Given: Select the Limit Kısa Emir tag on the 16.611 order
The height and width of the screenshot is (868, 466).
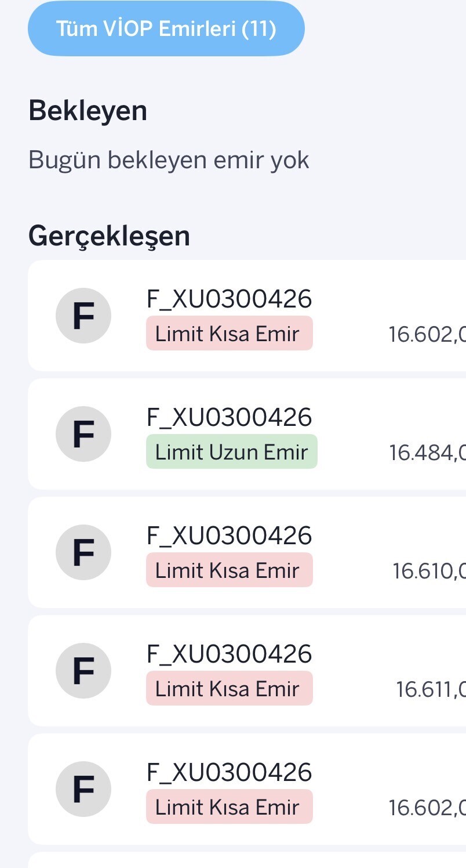Looking at the screenshot, I should pyautogui.click(x=229, y=688).
